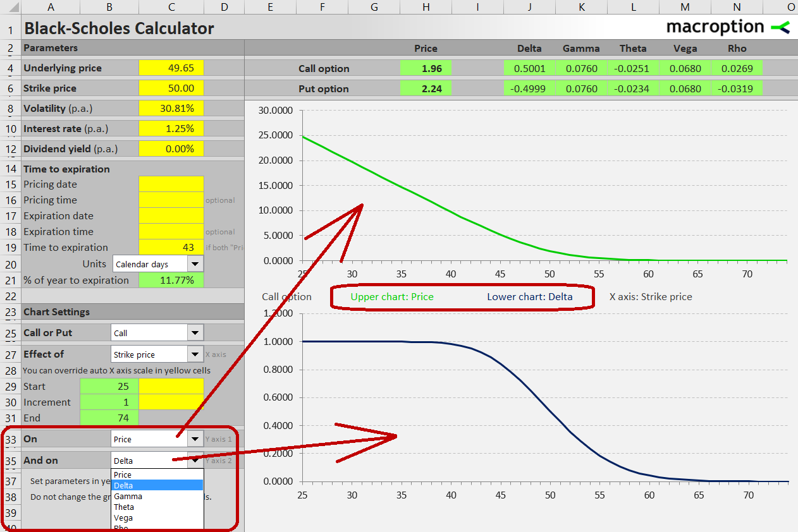Click the empty Expiration date cell
This screenshot has height=532, width=798.
point(171,216)
